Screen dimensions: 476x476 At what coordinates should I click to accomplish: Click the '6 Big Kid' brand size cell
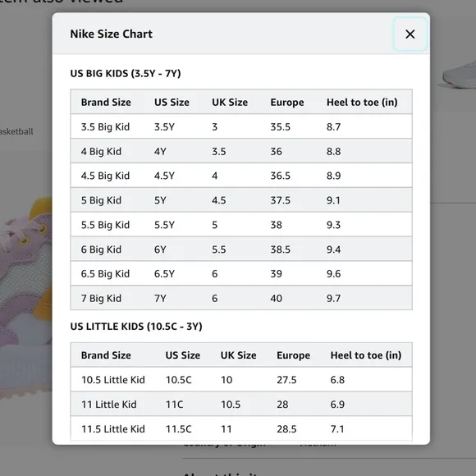pos(101,249)
